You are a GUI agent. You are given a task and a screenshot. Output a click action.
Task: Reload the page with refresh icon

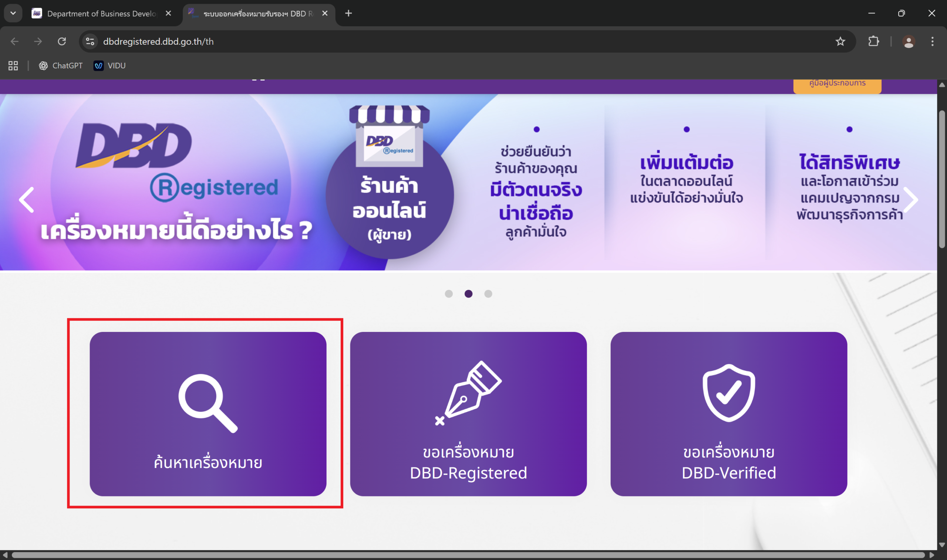click(62, 41)
